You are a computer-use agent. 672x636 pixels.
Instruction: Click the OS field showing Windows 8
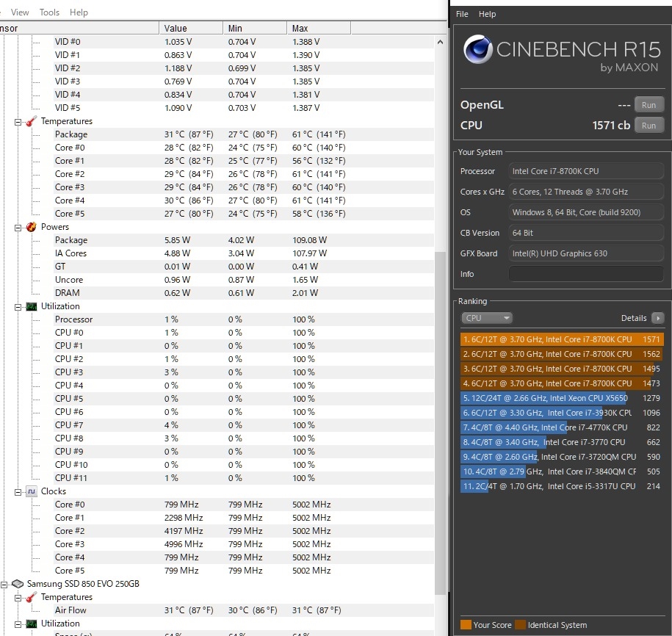(586, 212)
